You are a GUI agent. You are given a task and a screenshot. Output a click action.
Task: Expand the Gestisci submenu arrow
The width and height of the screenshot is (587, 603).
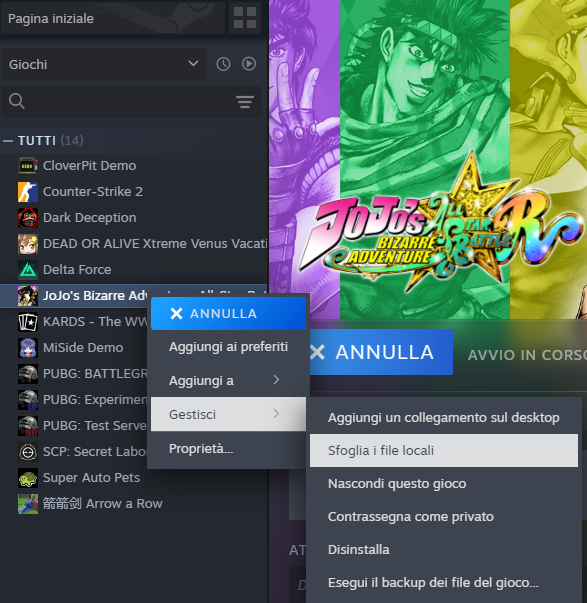(x=276, y=414)
